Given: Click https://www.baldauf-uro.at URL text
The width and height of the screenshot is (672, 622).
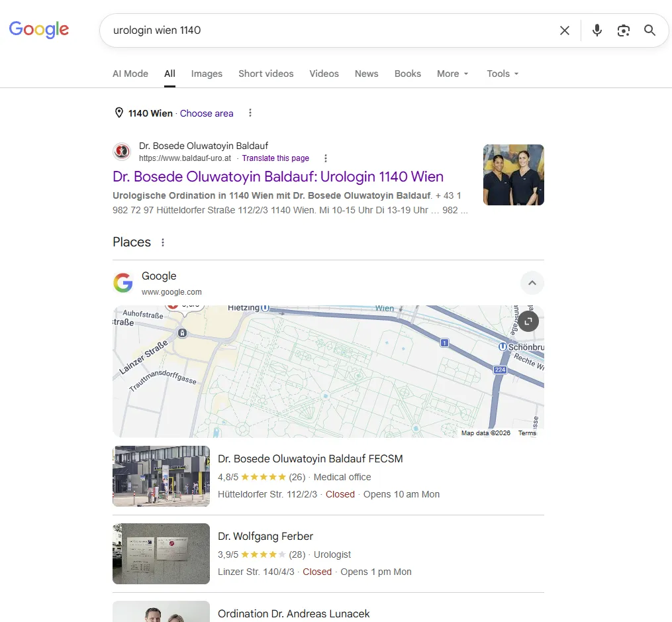Looking at the screenshot, I should click(185, 158).
